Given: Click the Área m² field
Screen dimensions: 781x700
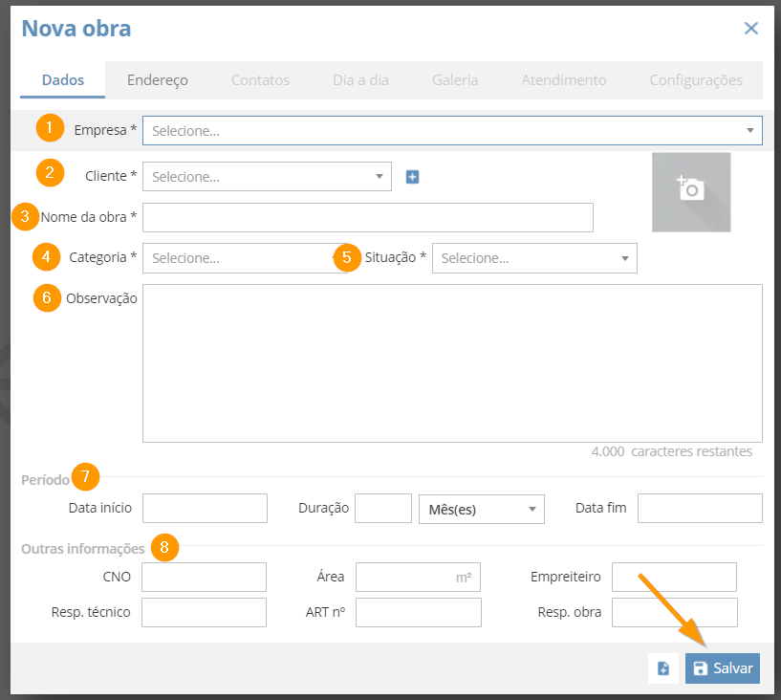Looking at the screenshot, I should (x=418, y=577).
